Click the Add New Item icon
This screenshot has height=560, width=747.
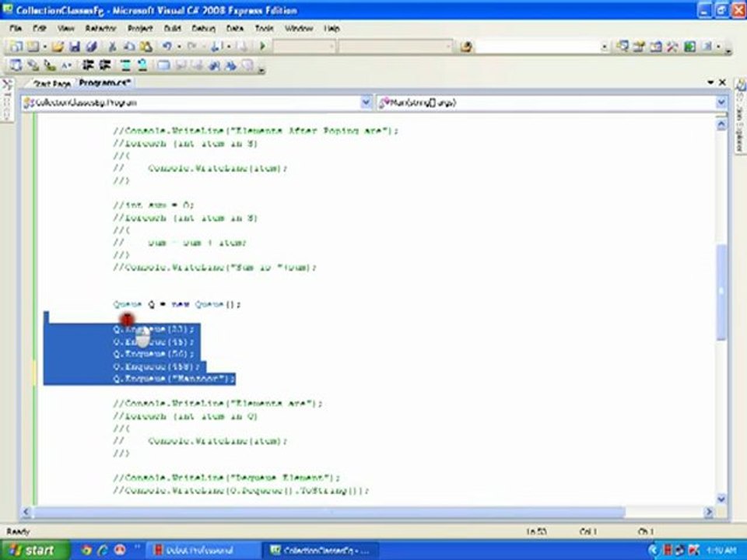(33, 46)
